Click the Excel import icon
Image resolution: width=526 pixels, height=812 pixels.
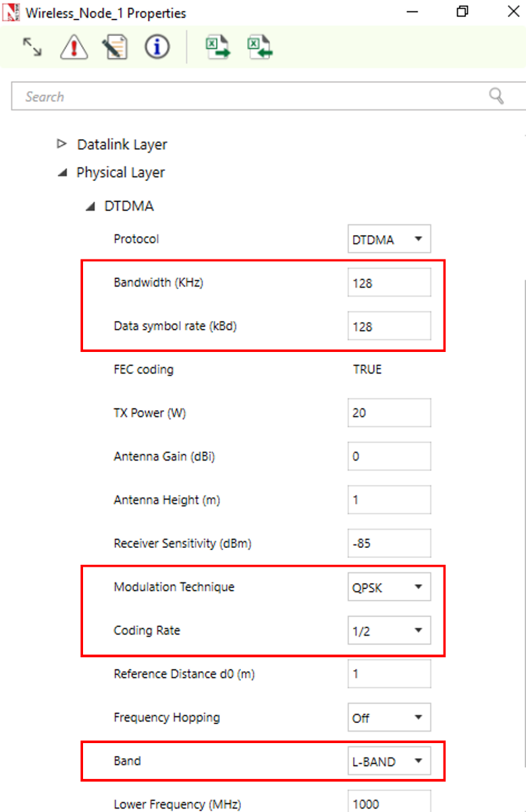click(x=259, y=47)
